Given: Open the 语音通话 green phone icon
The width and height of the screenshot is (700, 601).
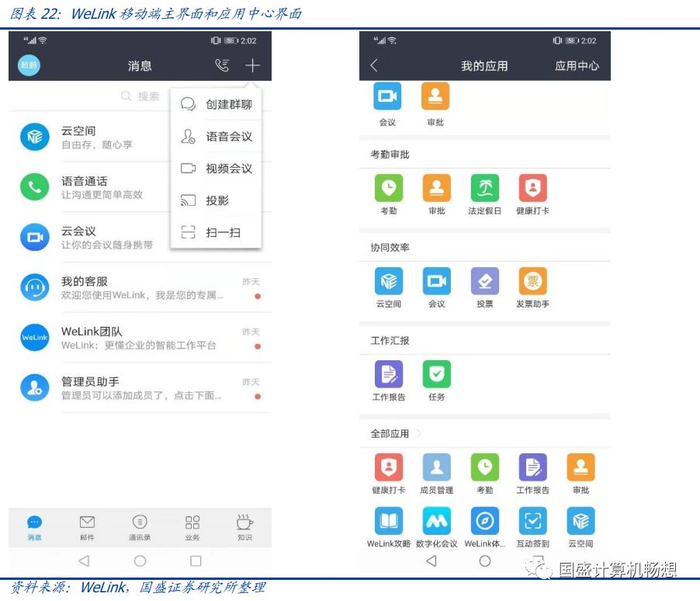Looking at the screenshot, I should pyautogui.click(x=35, y=187).
